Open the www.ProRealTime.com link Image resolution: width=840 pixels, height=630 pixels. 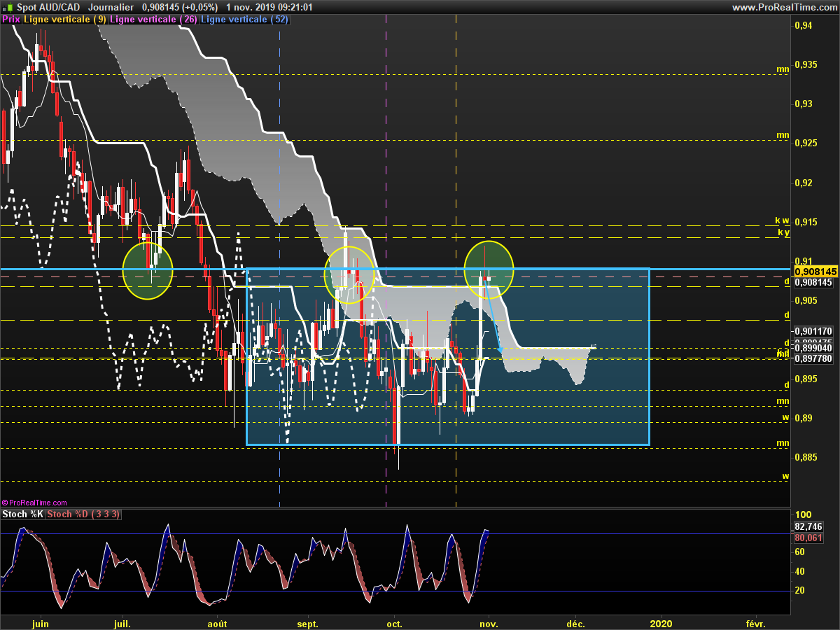pos(784,7)
